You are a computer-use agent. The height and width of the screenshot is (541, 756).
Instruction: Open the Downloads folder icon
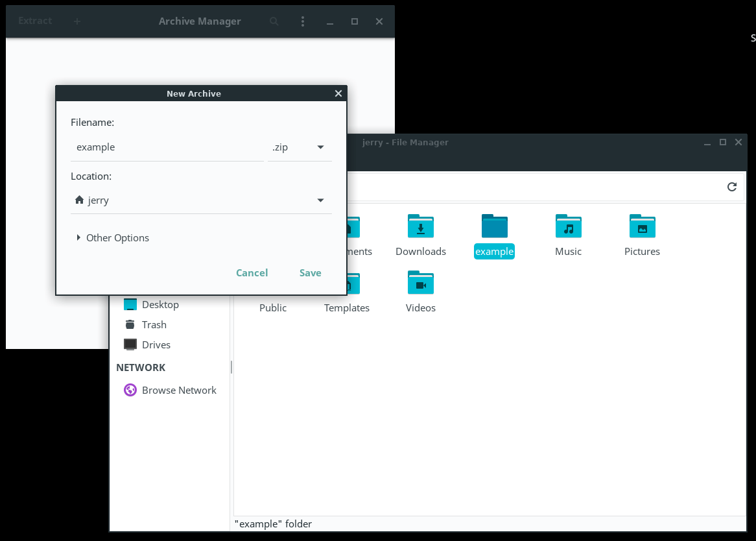tap(421, 226)
